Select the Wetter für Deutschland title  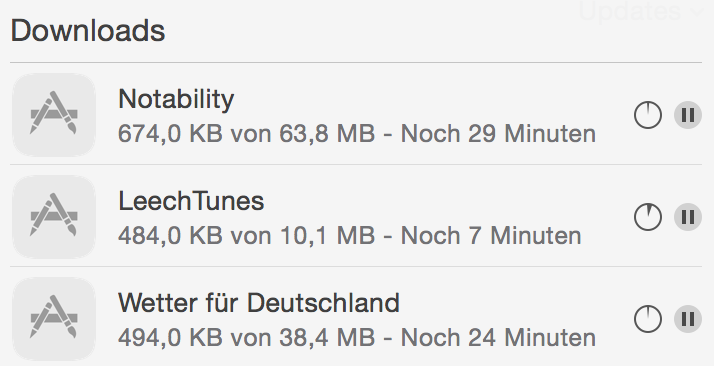click(x=259, y=303)
